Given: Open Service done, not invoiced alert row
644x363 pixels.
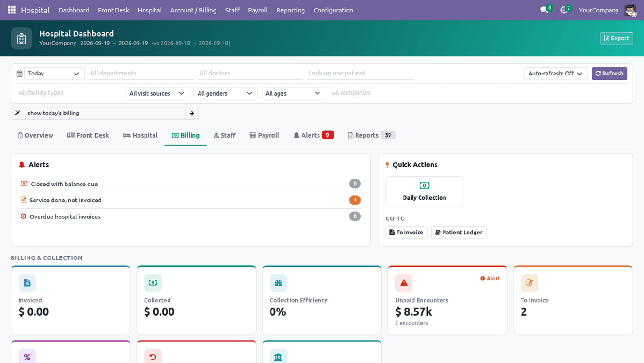Looking at the screenshot, I should (x=191, y=200).
